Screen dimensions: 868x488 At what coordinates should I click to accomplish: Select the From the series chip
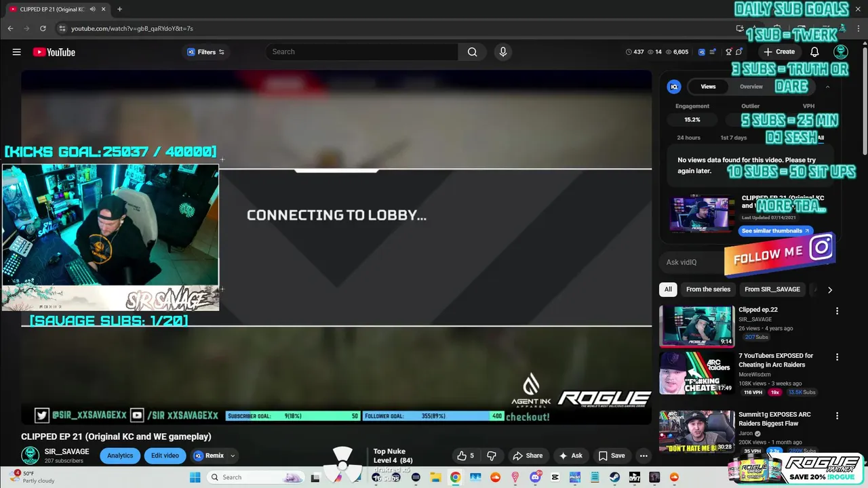tap(708, 289)
